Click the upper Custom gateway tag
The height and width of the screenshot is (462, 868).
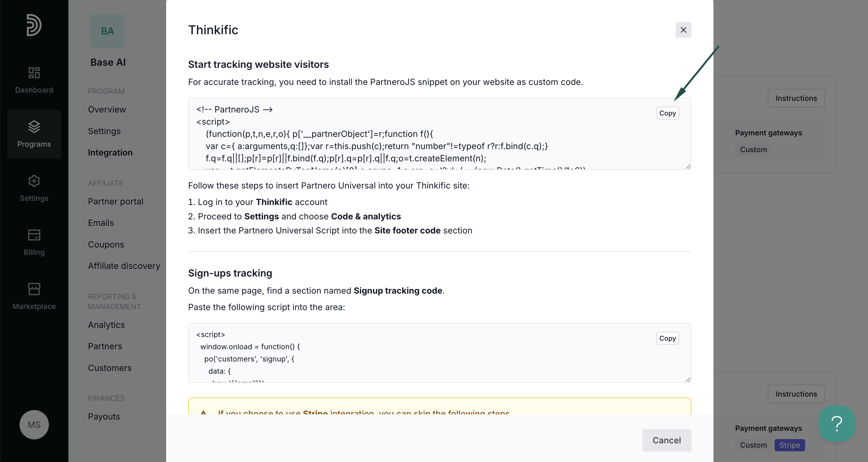(x=753, y=149)
